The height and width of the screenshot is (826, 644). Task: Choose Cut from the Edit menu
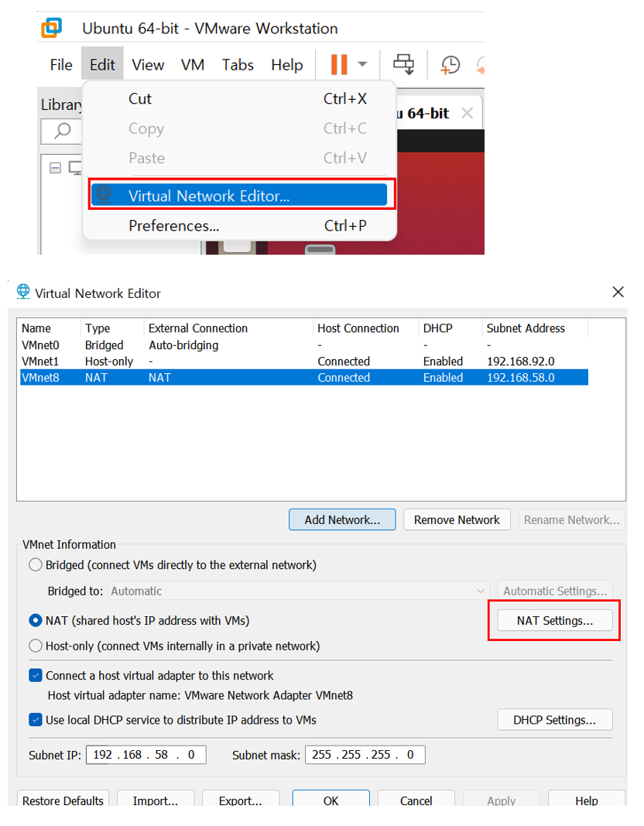[x=239, y=98]
